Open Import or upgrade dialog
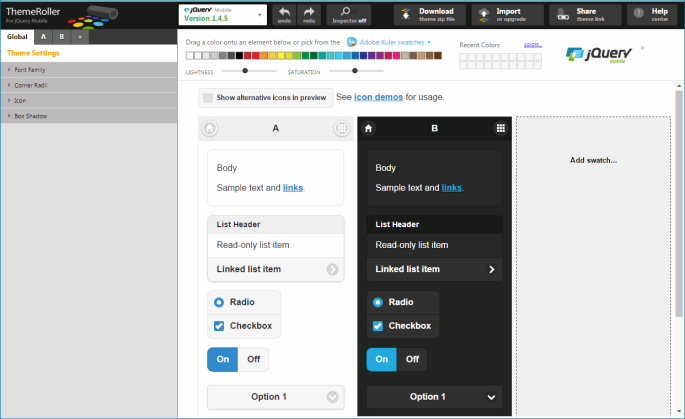Viewport: 685px width, 419px height. click(507, 14)
